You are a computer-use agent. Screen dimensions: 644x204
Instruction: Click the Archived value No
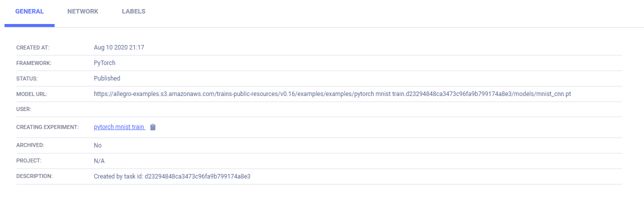[x=98, y=145]
